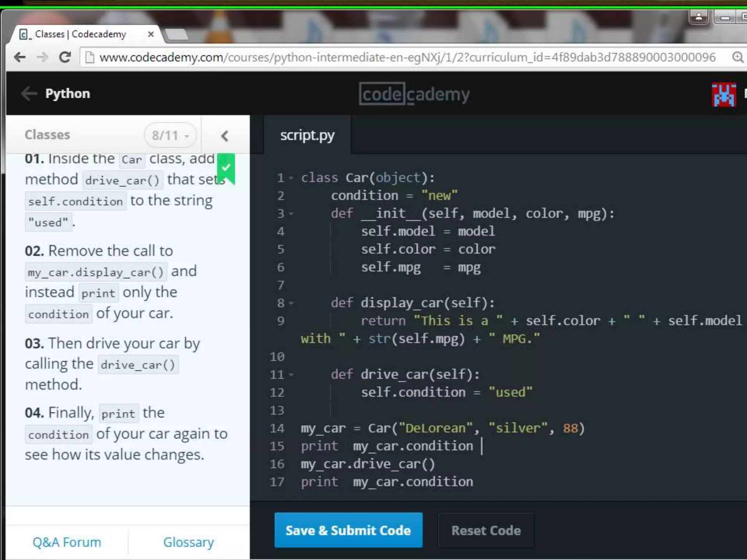Open the Python course title link
Screen dimensions: 747x560
pyautogui.click(x=67, y=94)
